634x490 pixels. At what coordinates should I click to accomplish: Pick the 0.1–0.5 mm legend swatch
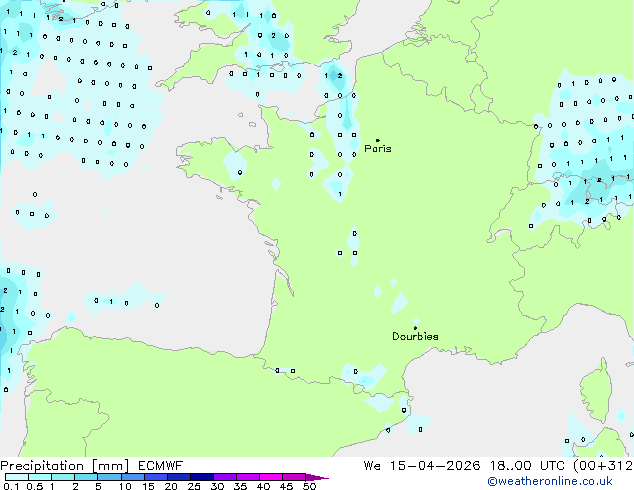click(17, 477)
